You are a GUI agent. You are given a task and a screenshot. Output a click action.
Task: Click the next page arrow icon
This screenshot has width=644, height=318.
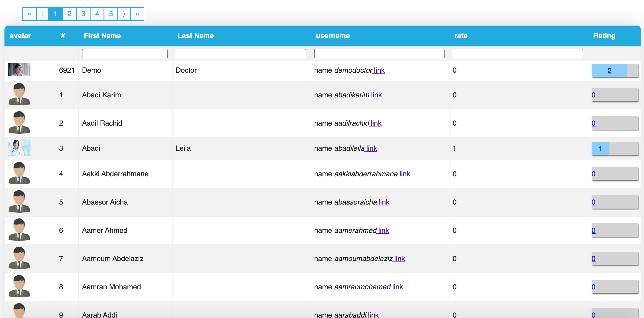click(x=124, y=14)
